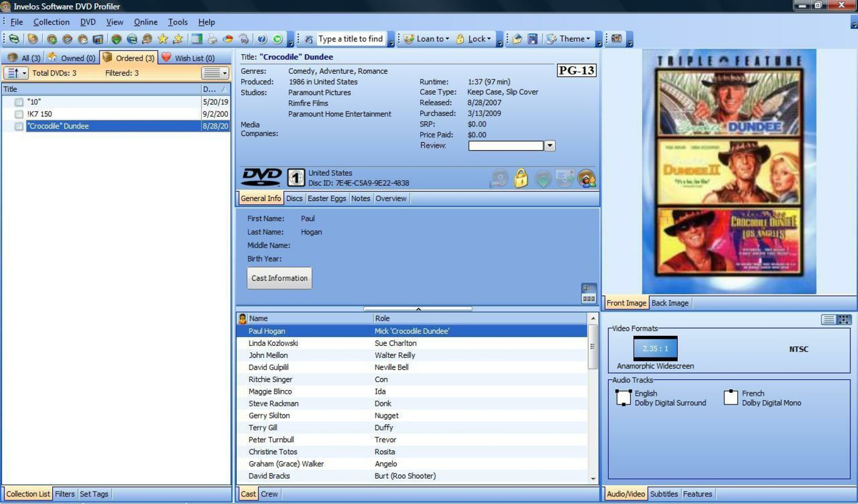The width and height of the screenshot is (858, 504).
Task: Click the star with hand toolbar icon
Action: pos(178,39)
